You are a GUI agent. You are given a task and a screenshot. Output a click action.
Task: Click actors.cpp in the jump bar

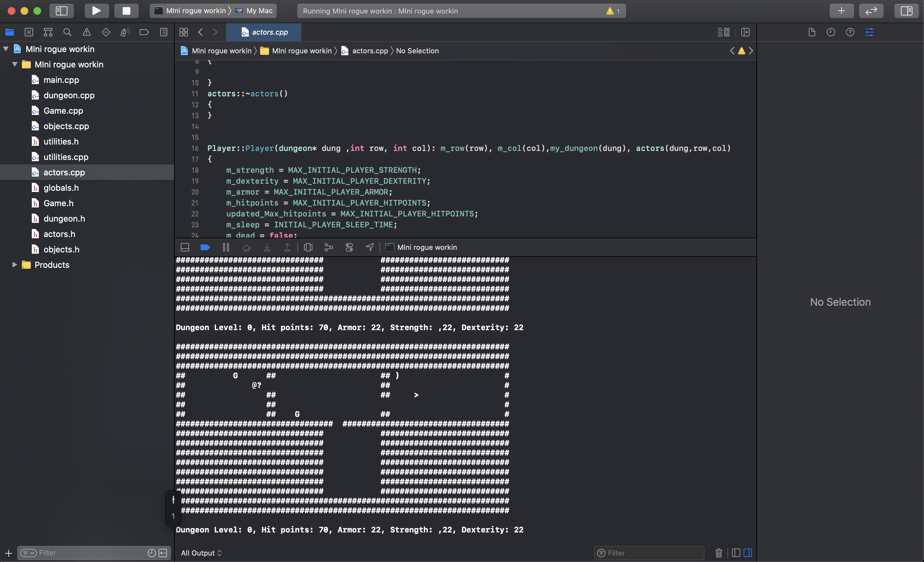[364, 51]
